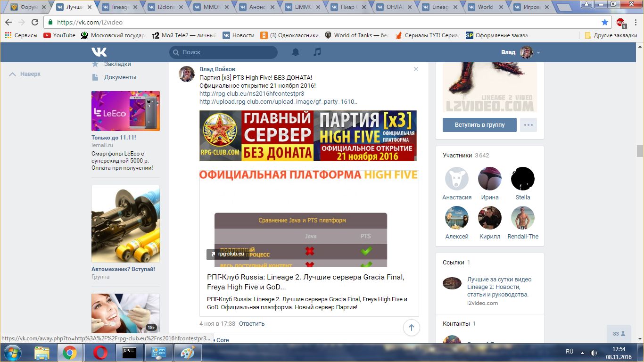Image resolution: width=644 pixels, height=362 pixels.
Task: Reload the page in Chrome
Action: pos(35,22)
